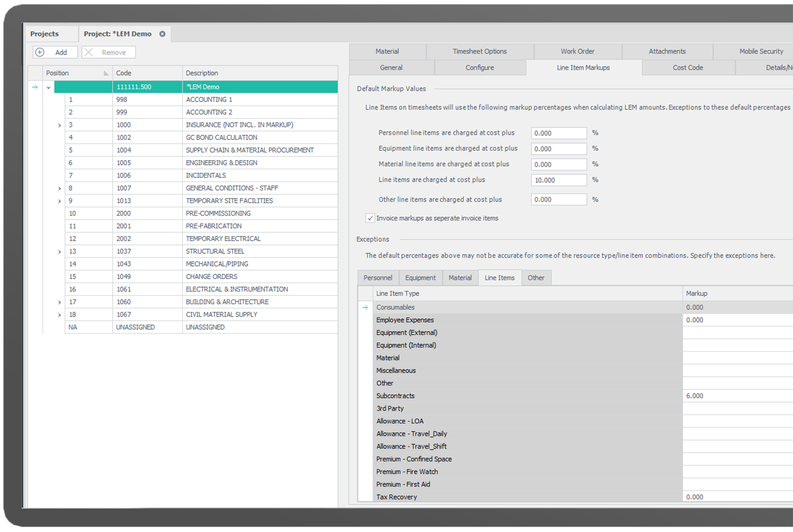Select the Subcontracts line item row
793x532 pixels.
(395, 396)
